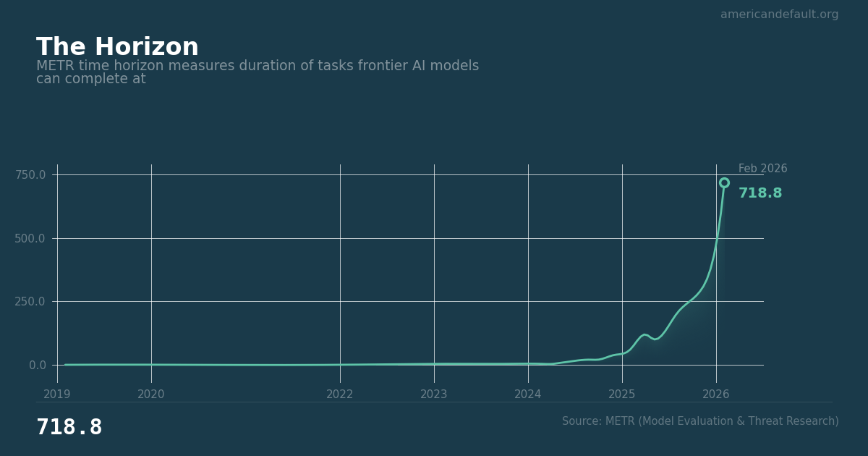Click the 750.0 y-axis label
868x456 pixels.
(x=30, y=174)
